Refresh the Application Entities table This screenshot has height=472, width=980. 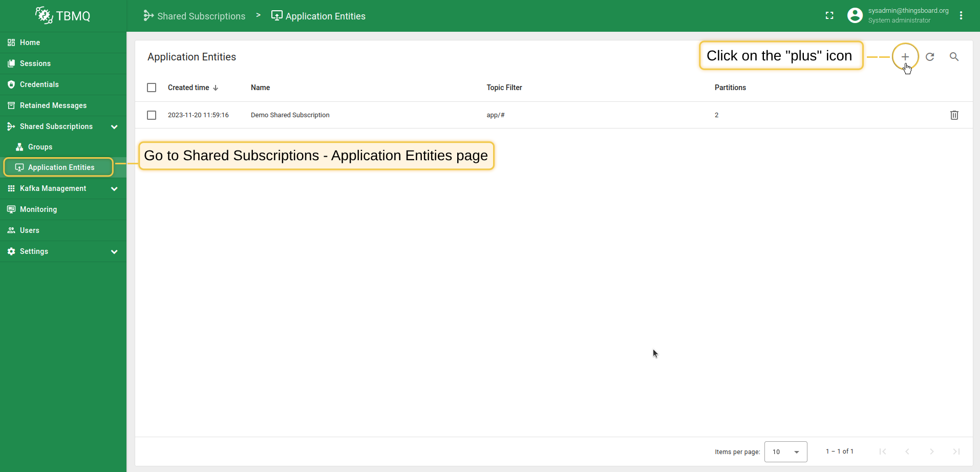click(x=930, y=56)
